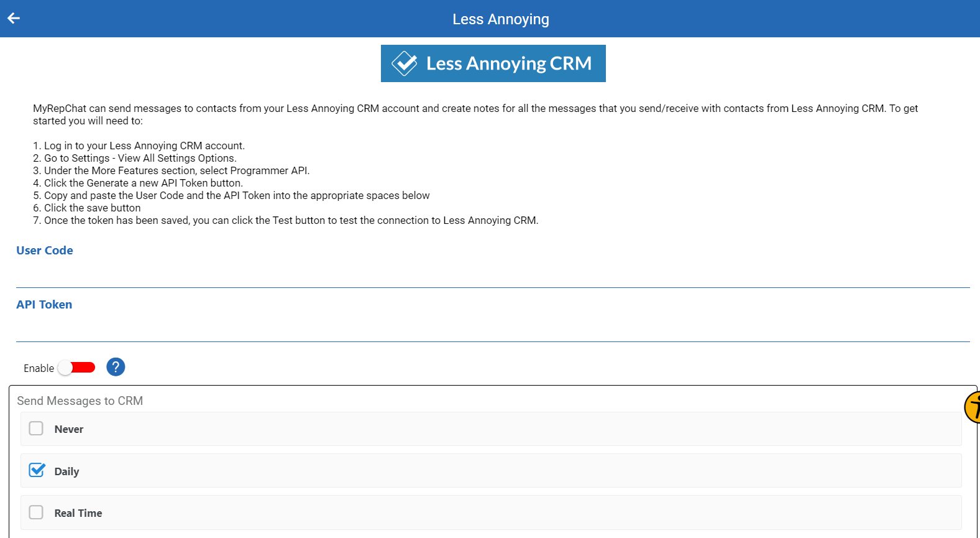Click the red track of Enable slider
This screenshot has height=538, width=980.
[x=84, y=368]
